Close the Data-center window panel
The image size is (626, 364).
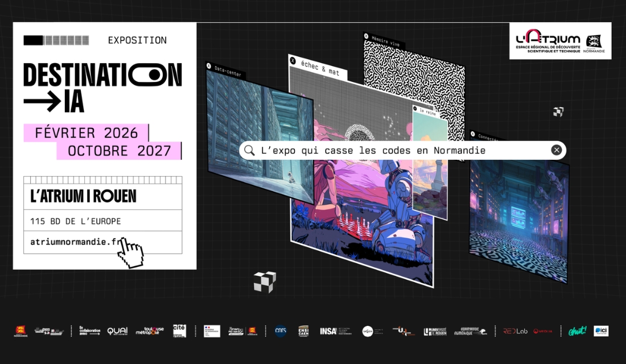coord(209,67)
